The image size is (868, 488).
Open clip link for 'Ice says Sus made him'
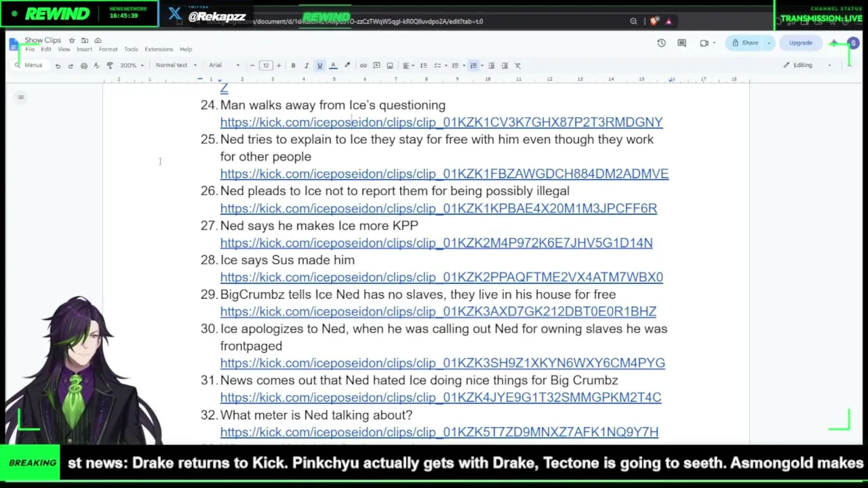441,277
